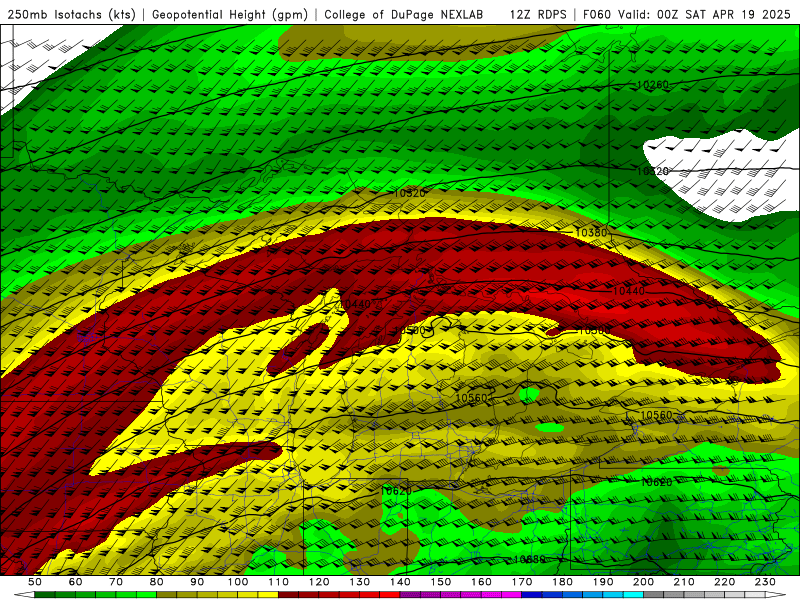Click legend value 50
This screenshot has height=600, width=800.
click(35, 582)
